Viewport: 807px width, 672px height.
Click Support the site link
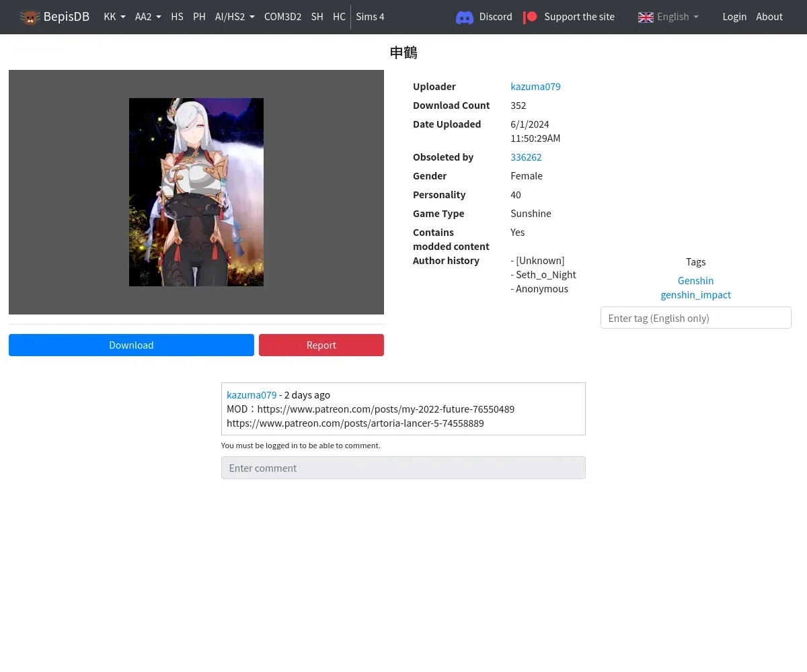point(579,17)
